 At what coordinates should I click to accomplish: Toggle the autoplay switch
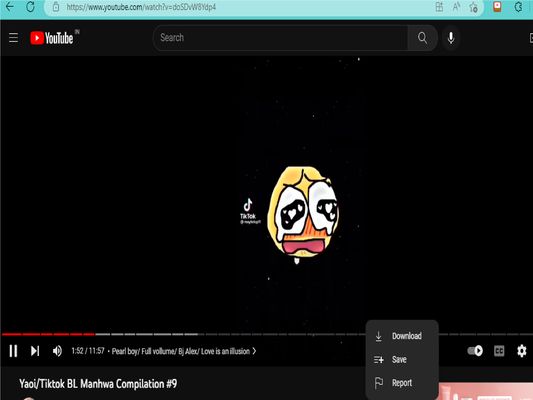click(x=475, y=351)
